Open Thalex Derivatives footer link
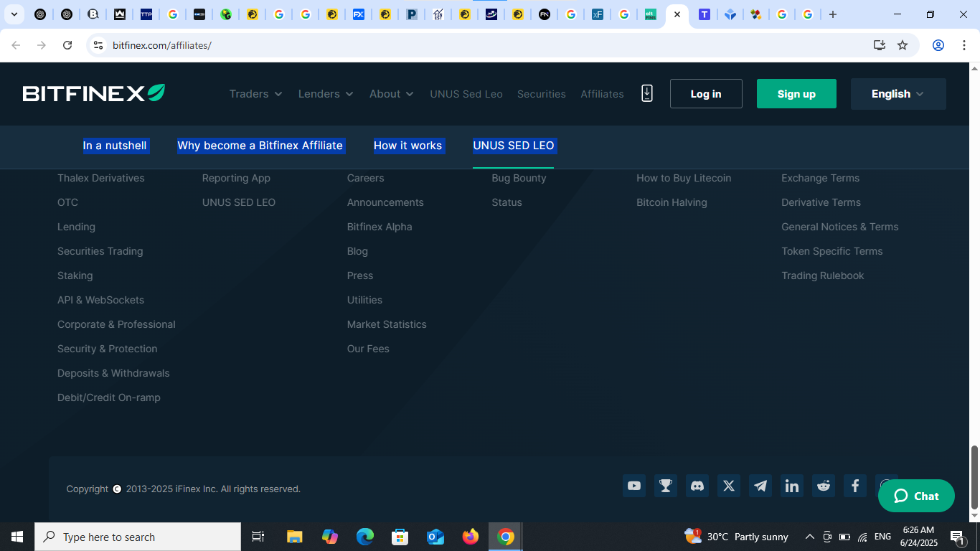Screen dimensions: 980x551 click(x=101, y=178)
